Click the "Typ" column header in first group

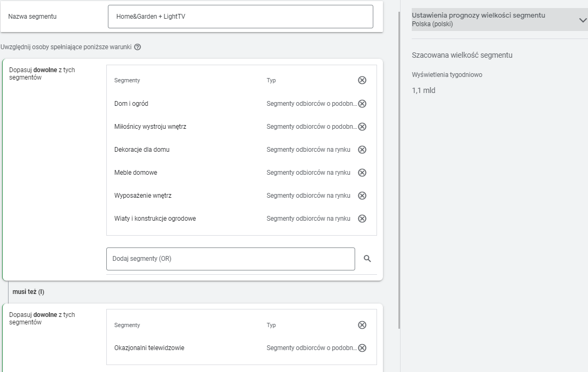(271, 80)
